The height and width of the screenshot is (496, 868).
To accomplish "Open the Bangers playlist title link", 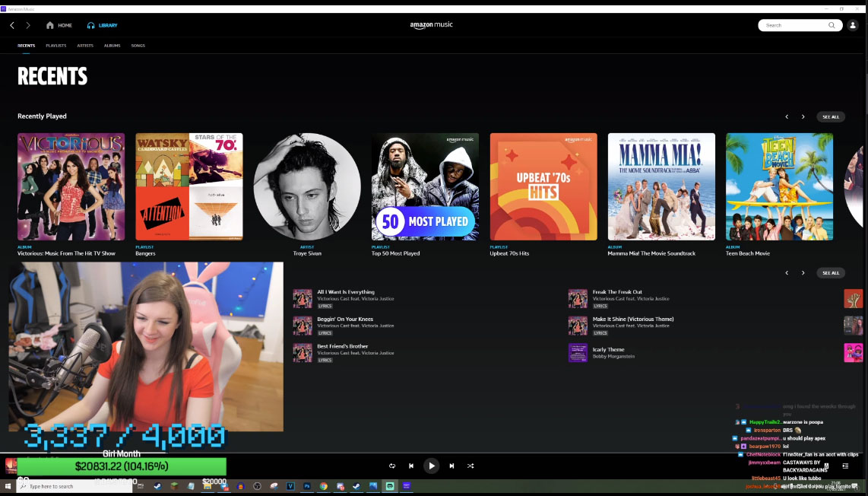I will tap(146, 254).
